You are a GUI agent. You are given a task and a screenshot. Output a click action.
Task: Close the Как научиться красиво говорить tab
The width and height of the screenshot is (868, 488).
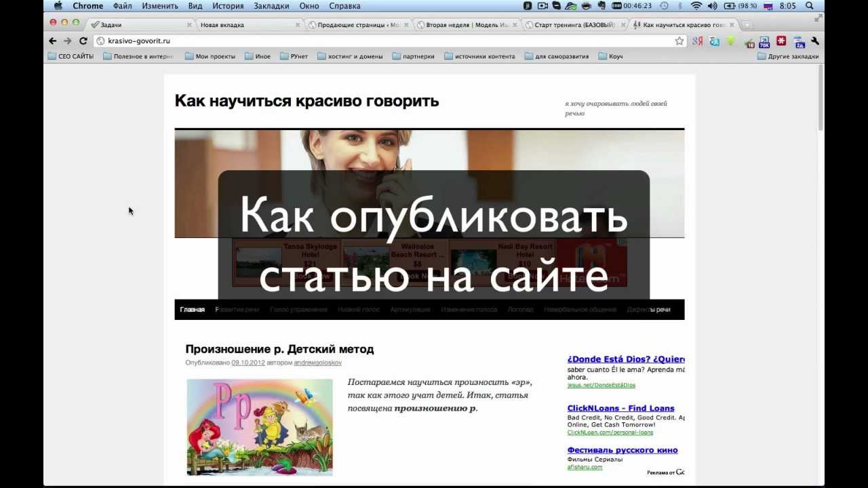(732, 25)
